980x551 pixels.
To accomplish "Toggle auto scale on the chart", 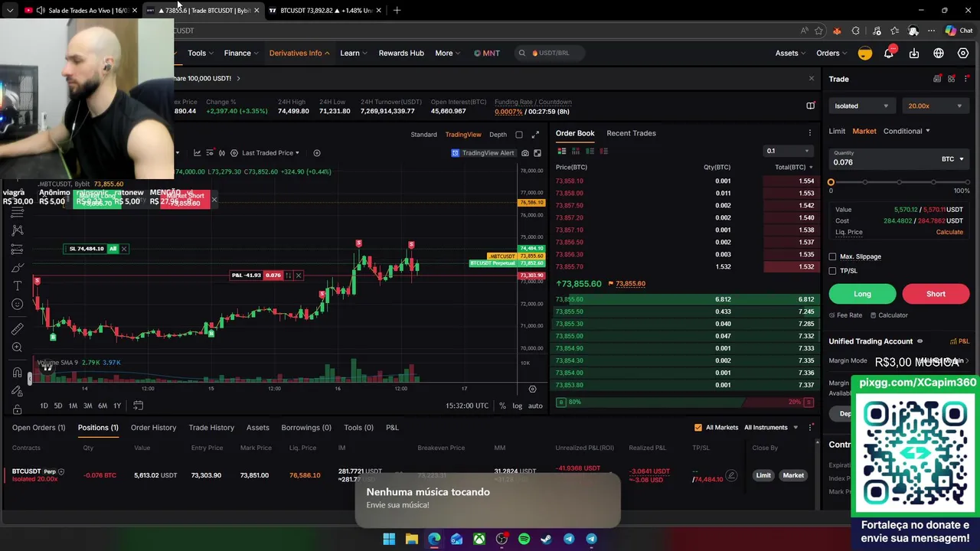I will pos(535,406).
